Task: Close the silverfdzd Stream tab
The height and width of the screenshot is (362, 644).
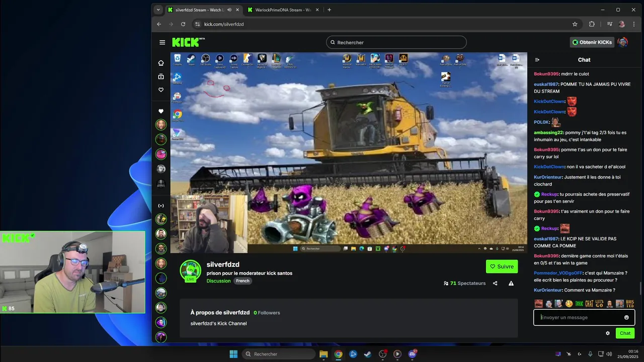Action: (237, 10)
